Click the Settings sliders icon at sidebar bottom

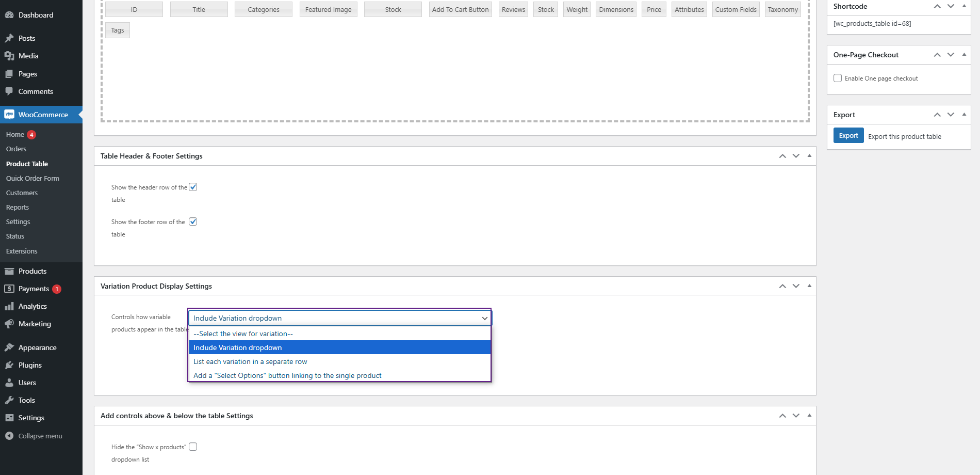pos(9,418)
